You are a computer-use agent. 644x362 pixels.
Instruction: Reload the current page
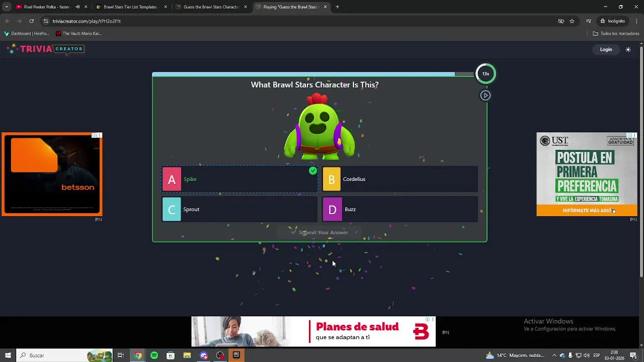[31, 21]
